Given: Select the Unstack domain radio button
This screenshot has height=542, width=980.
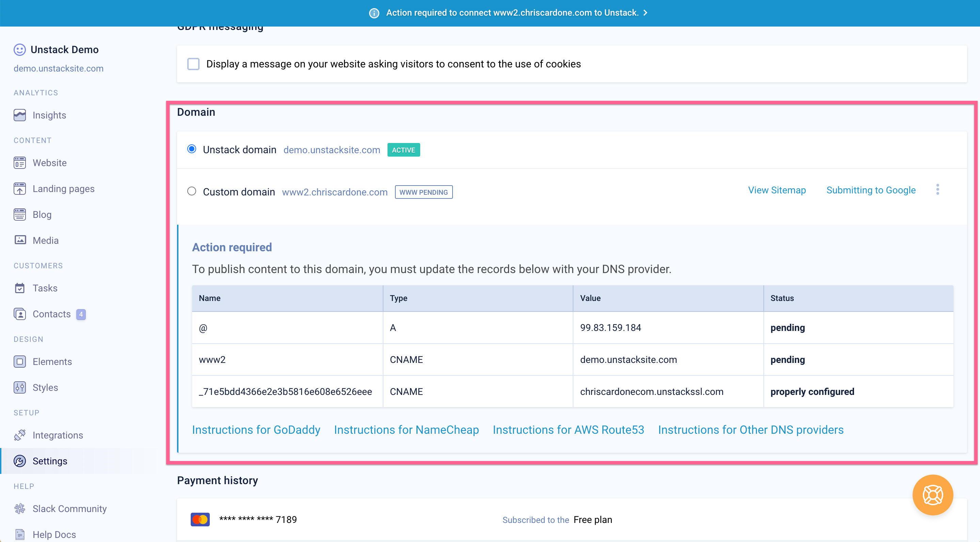Looking at the screenshot, I should click(192, 149).
